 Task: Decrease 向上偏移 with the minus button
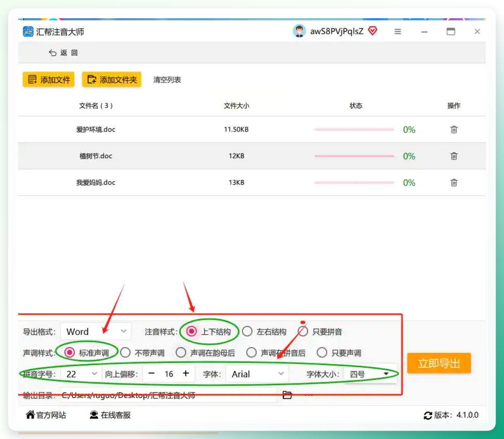(152, 373)
